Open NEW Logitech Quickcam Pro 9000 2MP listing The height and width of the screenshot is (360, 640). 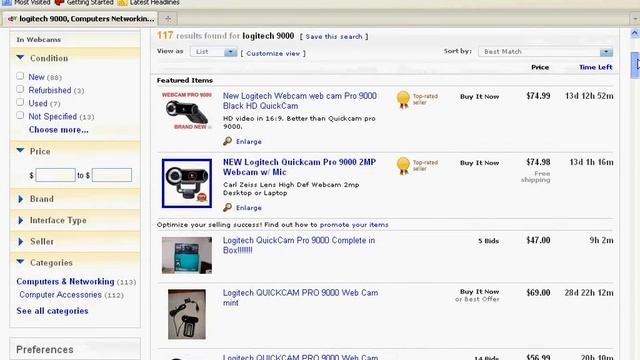point(299,167)
